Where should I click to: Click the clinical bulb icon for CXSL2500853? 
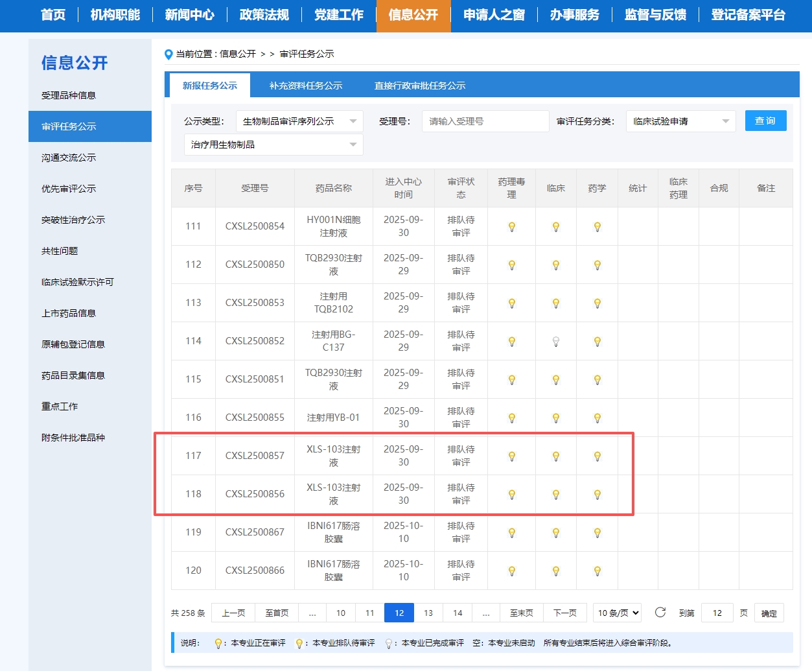pyautogui.click(x=555, y=303)
